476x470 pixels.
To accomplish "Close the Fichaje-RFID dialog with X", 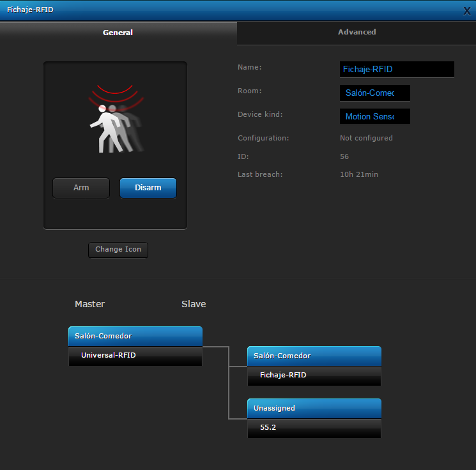I will (x=467, y=11).
